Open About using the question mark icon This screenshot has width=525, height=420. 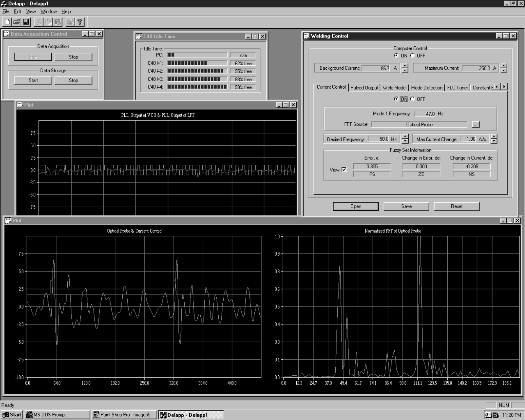pyautogui.click(x=79, y=22)
